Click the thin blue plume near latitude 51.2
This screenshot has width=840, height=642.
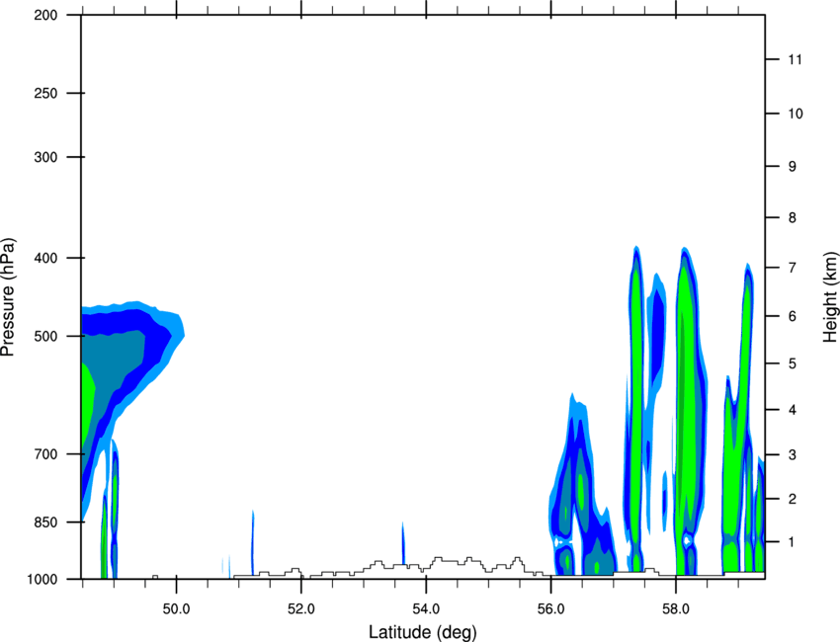(x=252, y=543)
